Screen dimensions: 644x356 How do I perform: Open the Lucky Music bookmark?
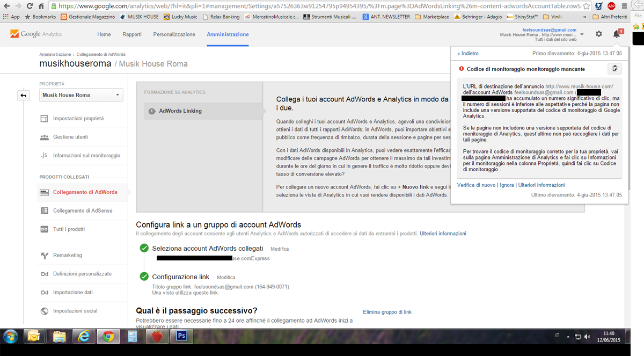click(180, 17)
